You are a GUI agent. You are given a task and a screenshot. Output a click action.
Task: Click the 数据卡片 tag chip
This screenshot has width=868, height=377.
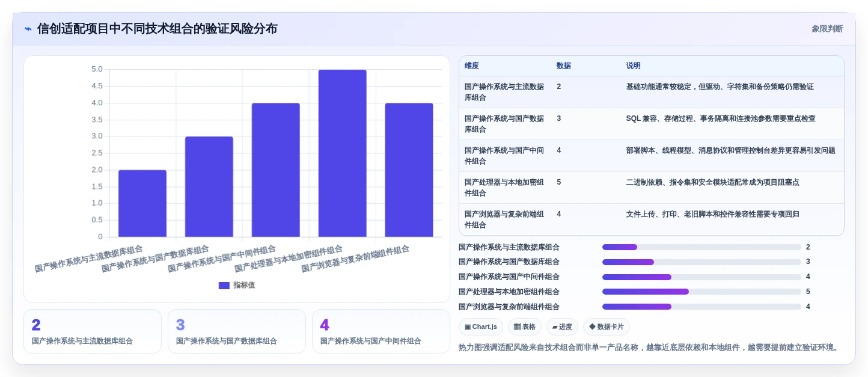pos(607,327)
